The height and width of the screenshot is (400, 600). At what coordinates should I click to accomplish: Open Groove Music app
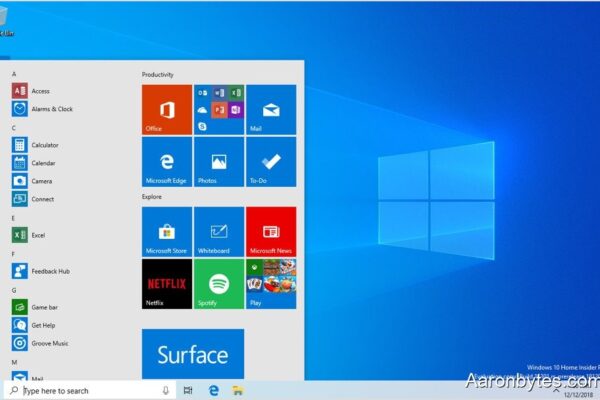point(50,343)
